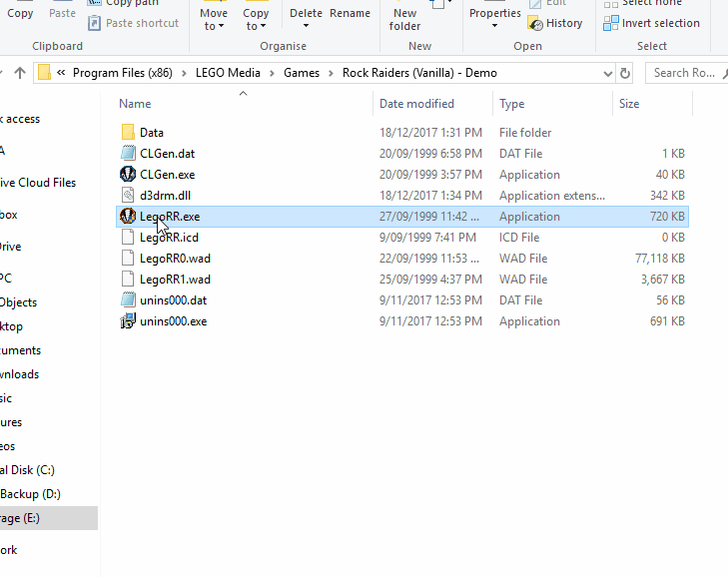This screenshot has width=728, height=577.
Task: Click the File folder type cell
Action: (525, 133)
